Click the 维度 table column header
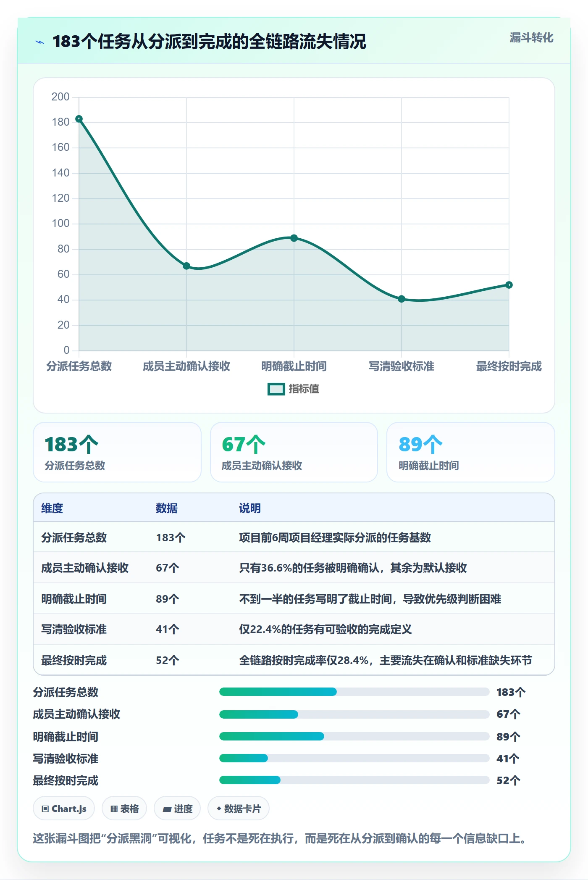The image size is (588, 880). coord(52,508)
